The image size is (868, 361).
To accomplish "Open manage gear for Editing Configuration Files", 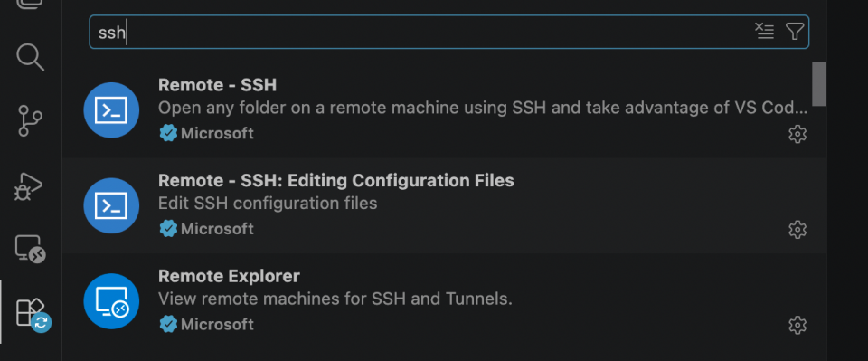I will [x=797, y=229].
